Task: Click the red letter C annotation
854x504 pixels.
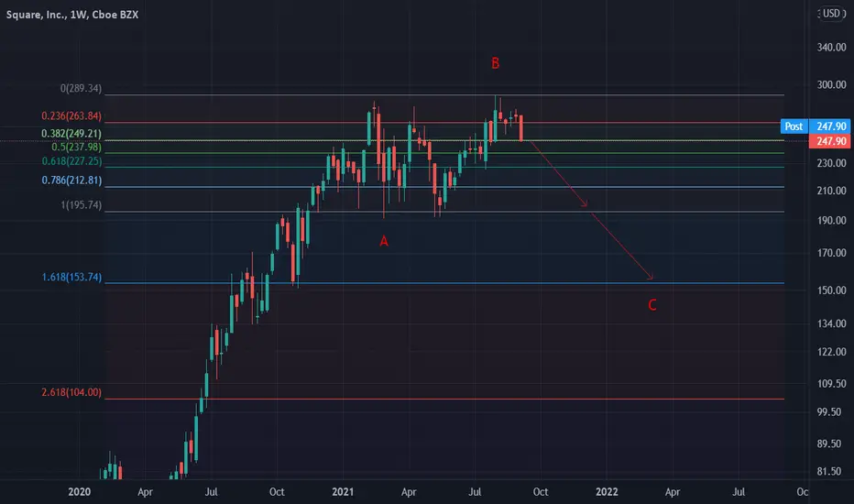Action: pyautogui.click(x=651, y=305)
